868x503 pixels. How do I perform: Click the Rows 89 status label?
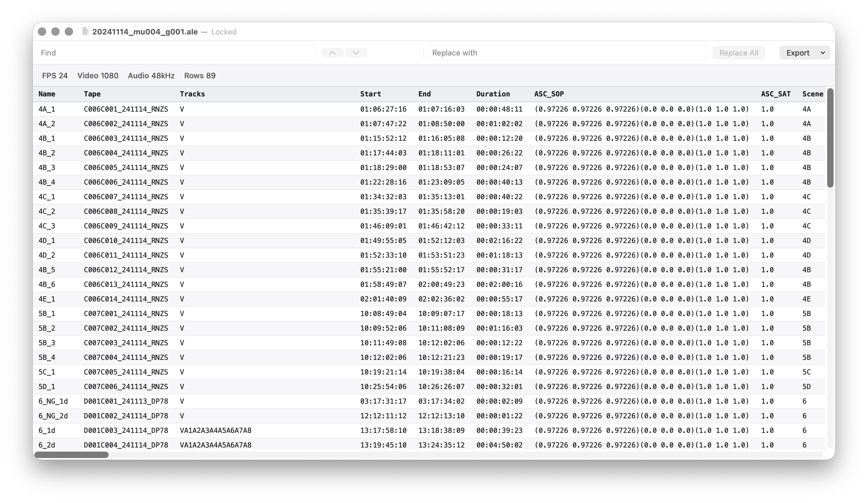[200, 75]
